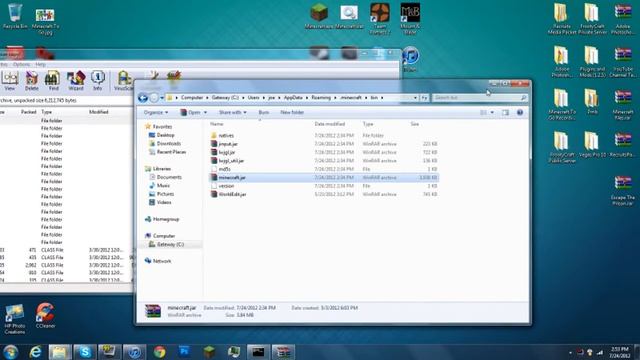Click Gateway (C:) in the address breadcrumb
This screenshot has height=360, width=640.
click(x=225, y=98)
